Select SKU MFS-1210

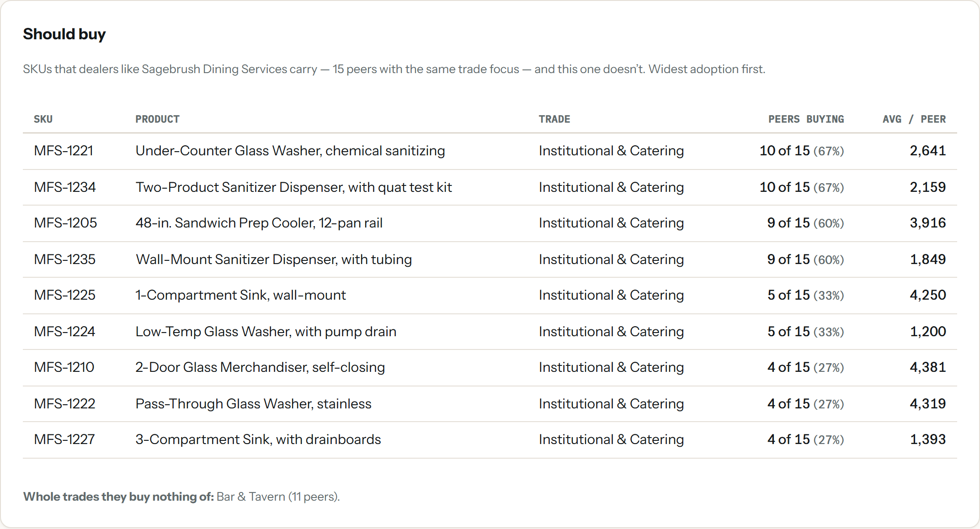64,367
